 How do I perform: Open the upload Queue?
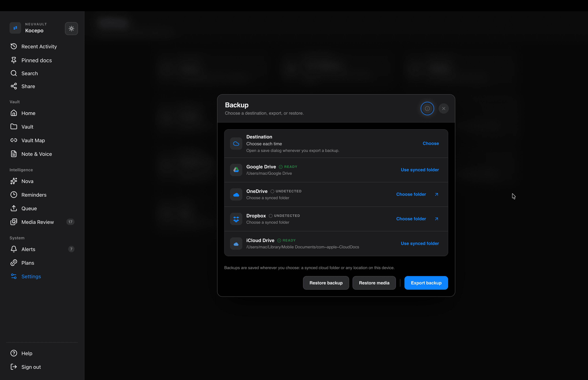(x=42, y=208)
